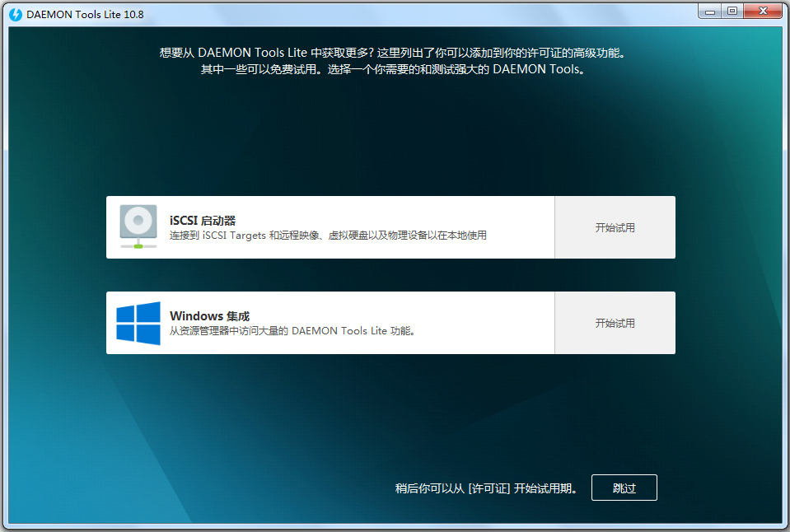The width and height of the screenshot is (790, 532).
Task: Click the DAEMON Tools lightning icon in title bar
Action: [15, 14]
